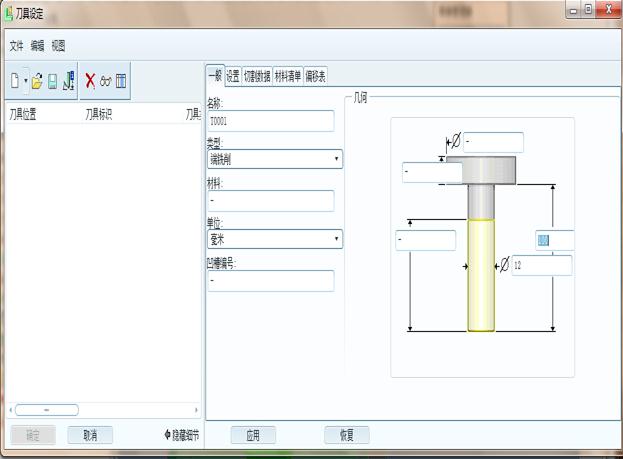The height and width of the screenshot is (459, 623).
Task: Open the 文件 menu
Action: [17, 46]
